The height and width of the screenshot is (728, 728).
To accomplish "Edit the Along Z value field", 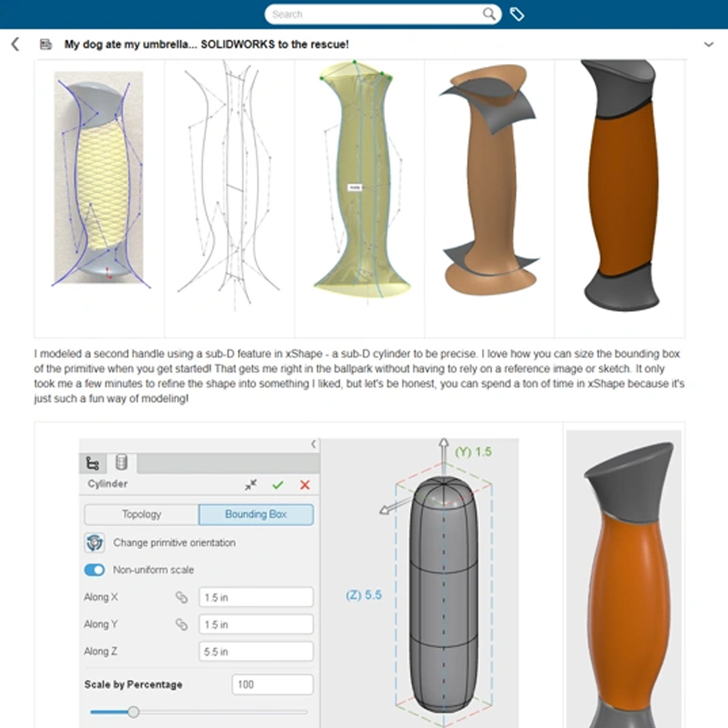I will (256, 651).
